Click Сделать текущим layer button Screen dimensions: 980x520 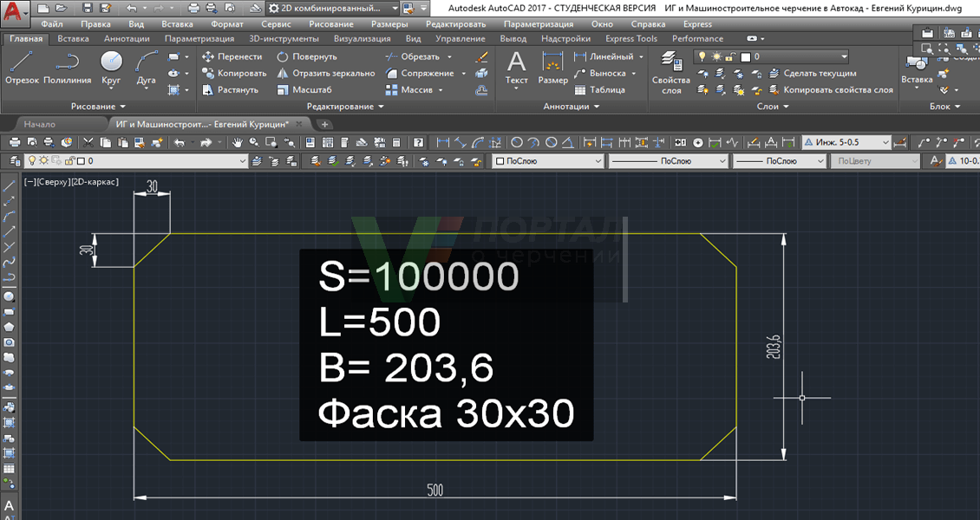coord(813,73)
